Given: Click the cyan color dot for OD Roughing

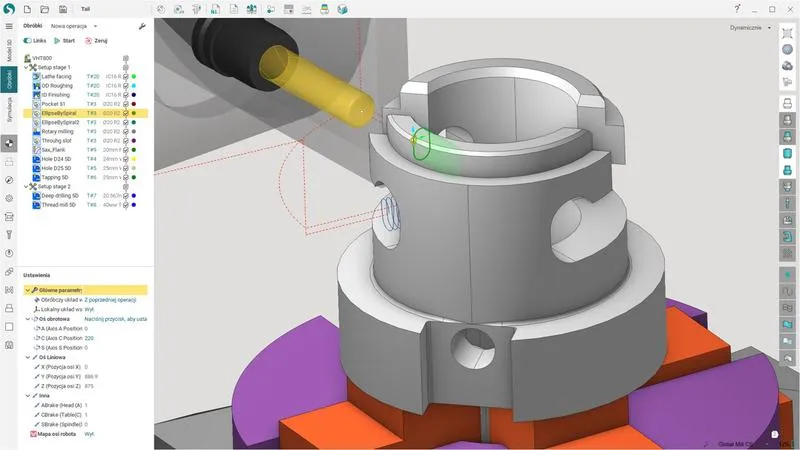Looking at the screenshot, I should click(134, 86).
